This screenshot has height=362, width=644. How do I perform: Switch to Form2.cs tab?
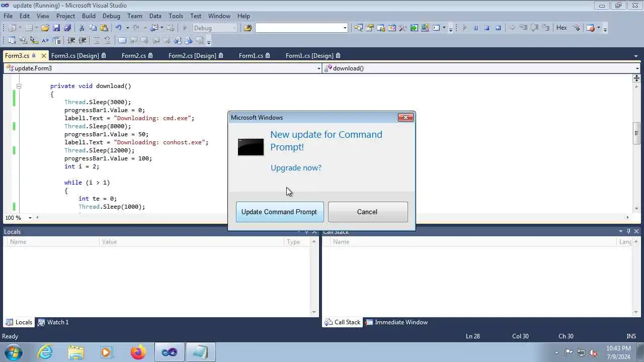[x=137, y=55]
